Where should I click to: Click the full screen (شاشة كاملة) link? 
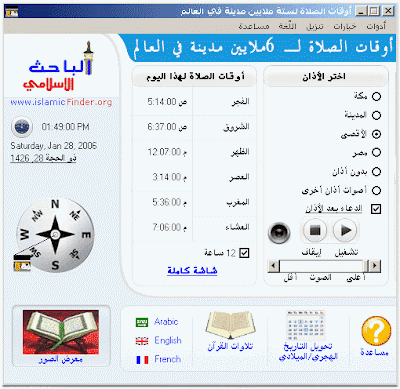pyautogui.click(x=192, y=270)
